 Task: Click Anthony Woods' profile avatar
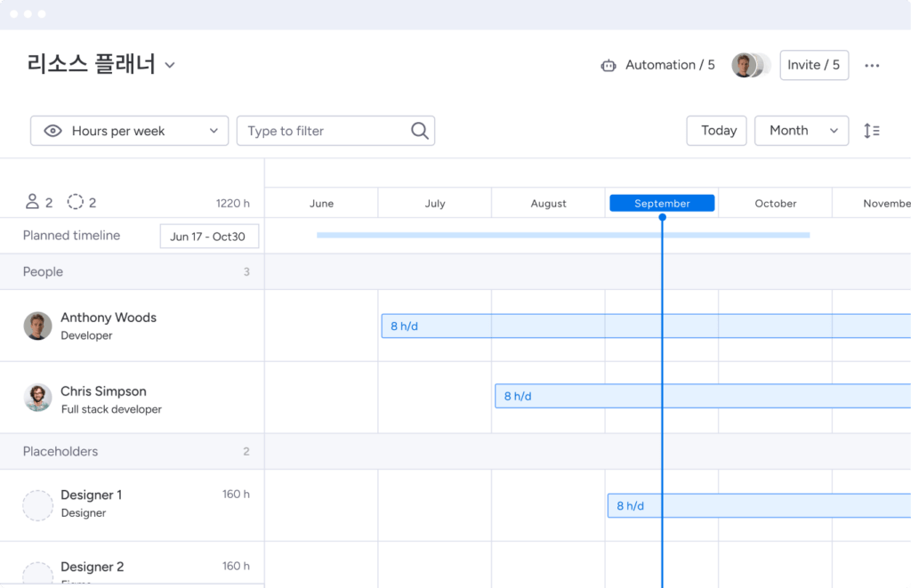click(37, 326)
